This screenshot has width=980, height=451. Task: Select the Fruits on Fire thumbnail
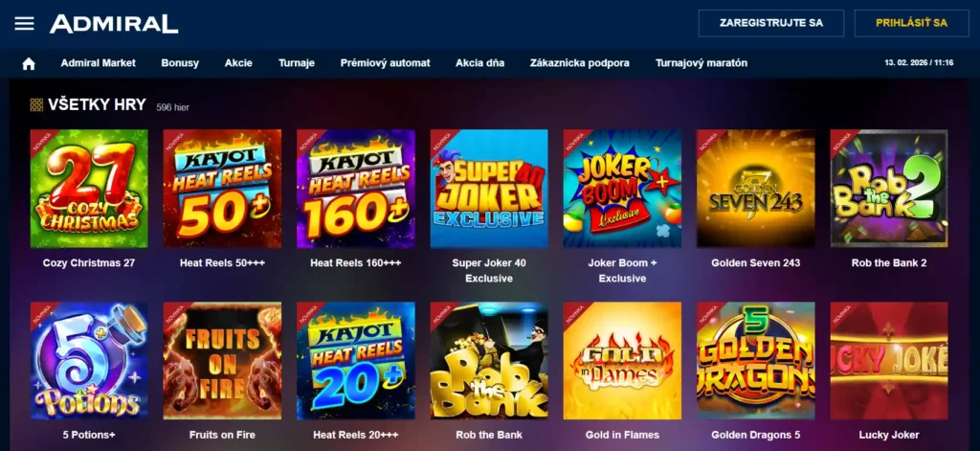[222, 361]
